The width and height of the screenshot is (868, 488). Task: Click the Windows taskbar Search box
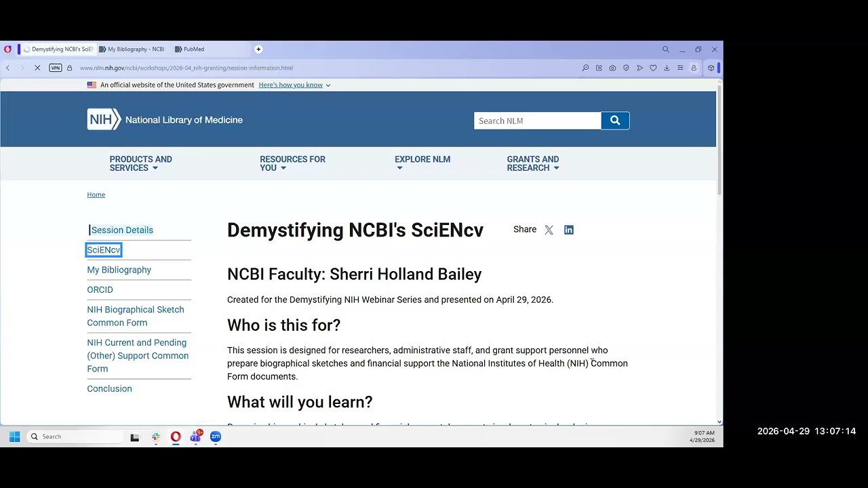click(75, 436)
